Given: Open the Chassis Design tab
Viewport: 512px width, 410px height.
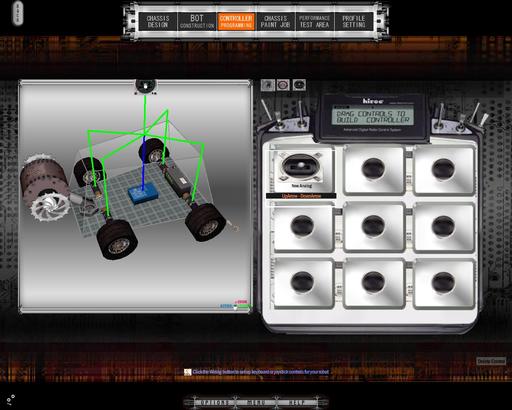Looking at the screenshot, I should 158,22.
